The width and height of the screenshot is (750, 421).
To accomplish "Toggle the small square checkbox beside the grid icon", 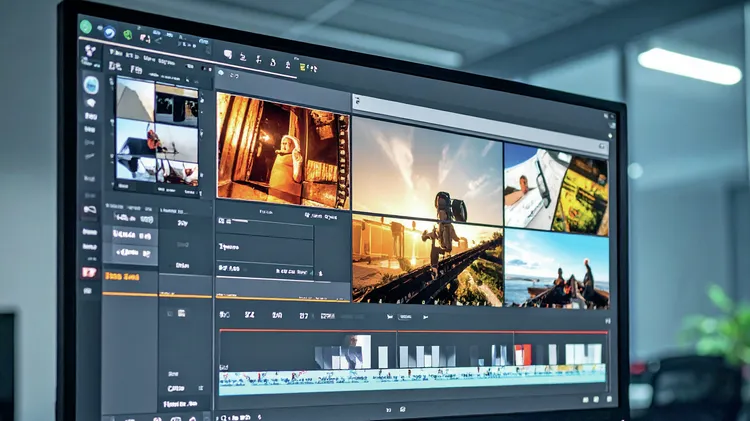I will point(170,313).
